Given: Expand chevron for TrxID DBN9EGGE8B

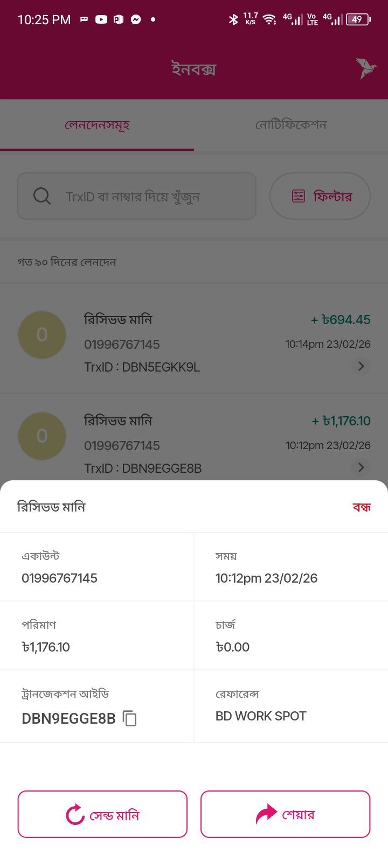Looking at the screenshot, I should coord(361,467).
